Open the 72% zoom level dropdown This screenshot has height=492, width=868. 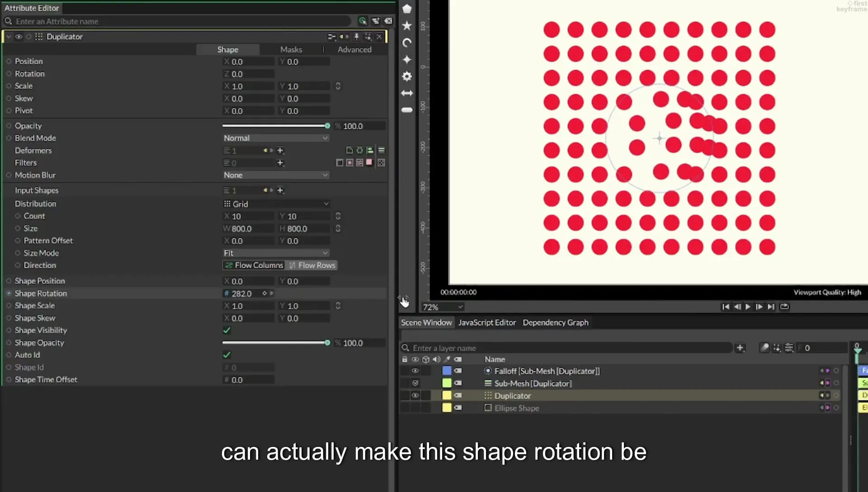pos(443,307)
